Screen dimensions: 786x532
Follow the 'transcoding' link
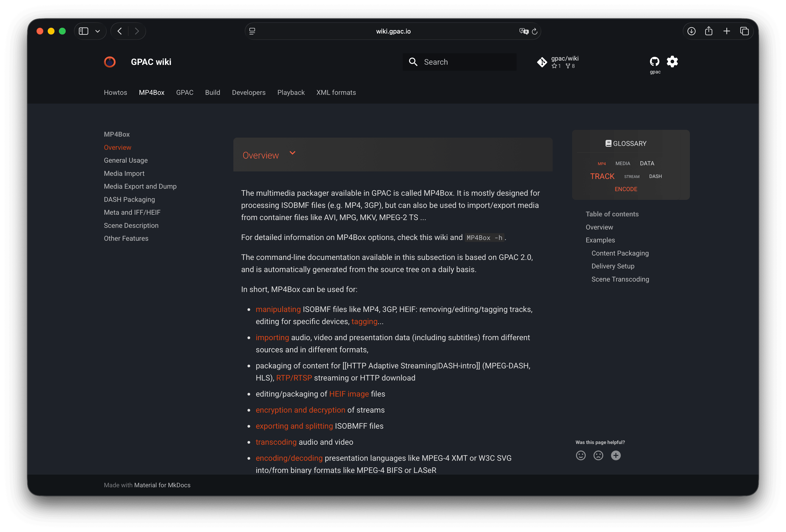coord(276,442)
